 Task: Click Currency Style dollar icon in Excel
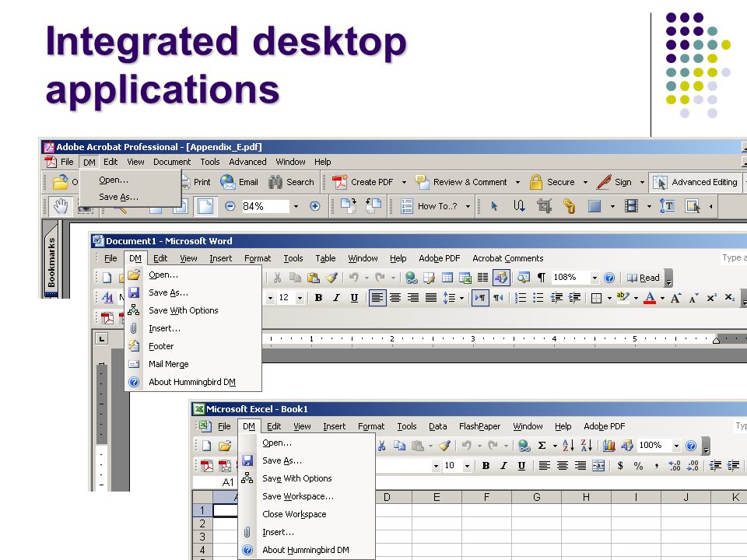click(x=620, y=466)
